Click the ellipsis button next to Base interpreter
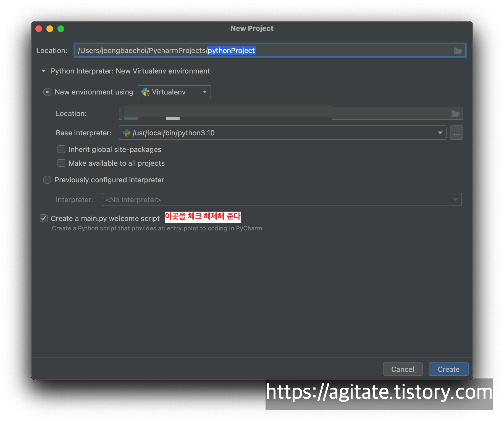 coord(456,133)
